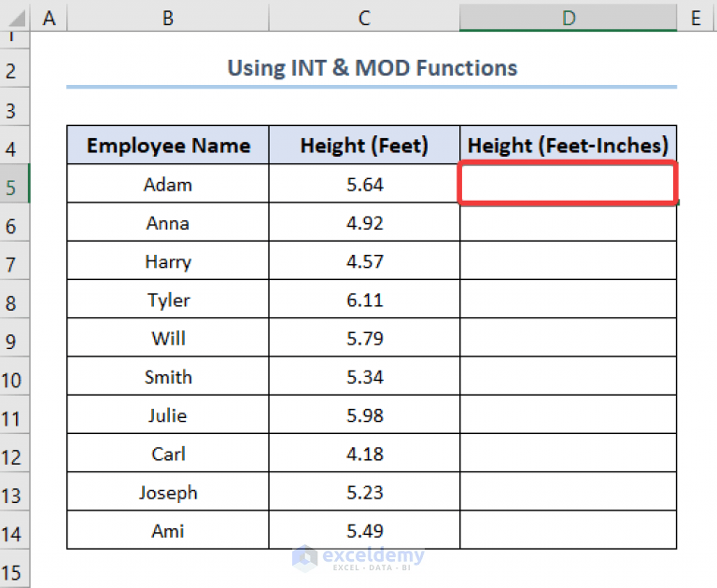
Task: Select row 2 header
Action: point(15,68)
